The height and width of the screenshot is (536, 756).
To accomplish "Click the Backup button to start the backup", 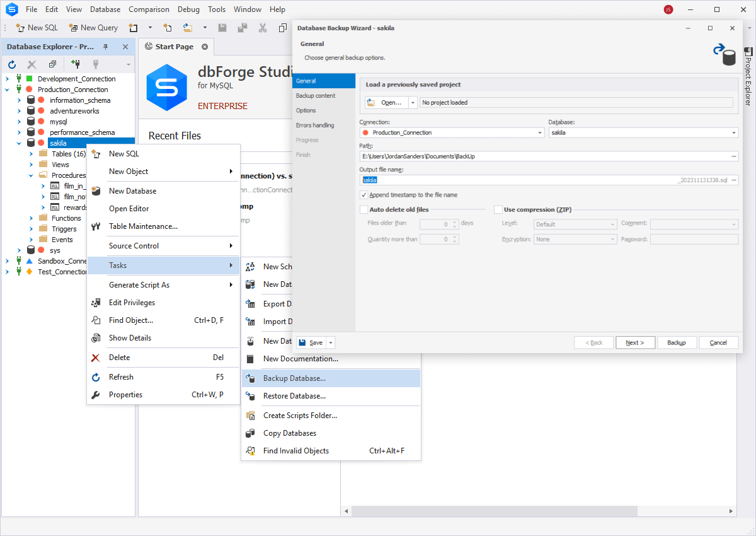I will click(x=677, y=342).
